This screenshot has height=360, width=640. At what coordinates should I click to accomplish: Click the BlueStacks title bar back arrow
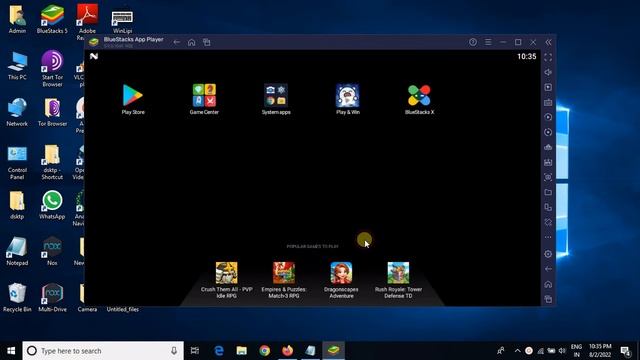pyautogui.click(x=176, y=42)
